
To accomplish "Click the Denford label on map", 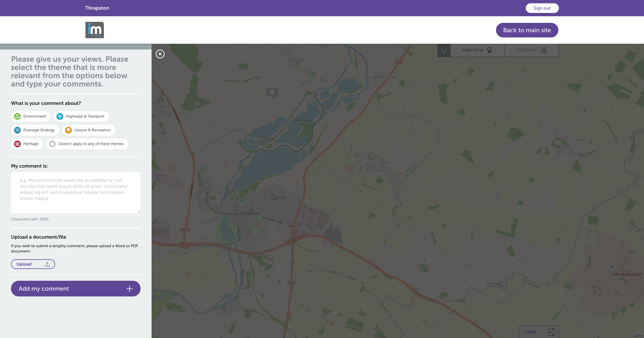I will click(x=228, y=310).
